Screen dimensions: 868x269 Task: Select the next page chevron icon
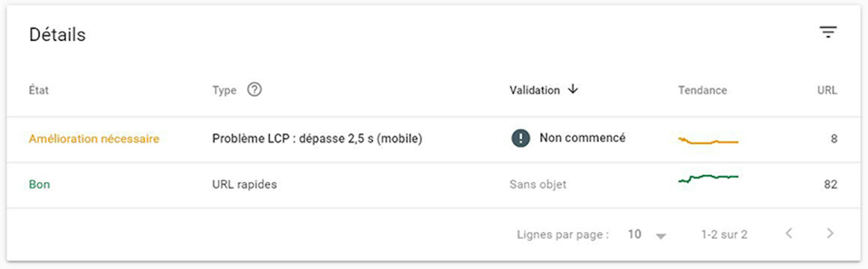point(830,234)
